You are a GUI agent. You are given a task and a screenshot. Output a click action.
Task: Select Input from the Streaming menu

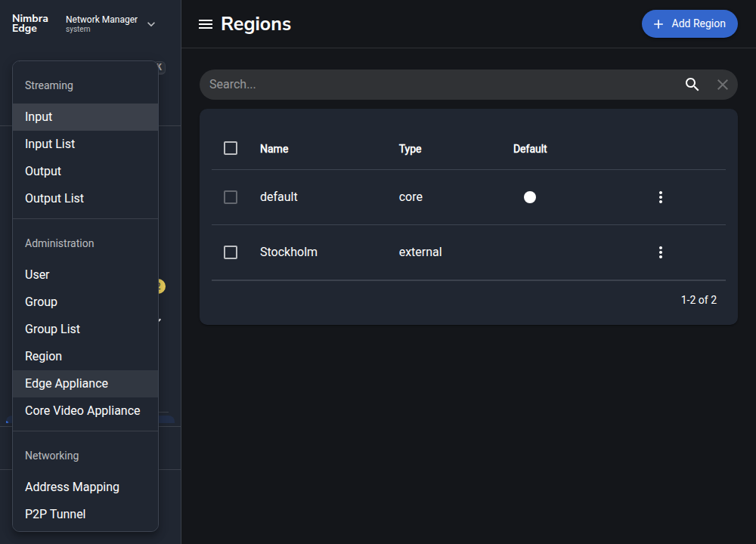tap(85, 117)
